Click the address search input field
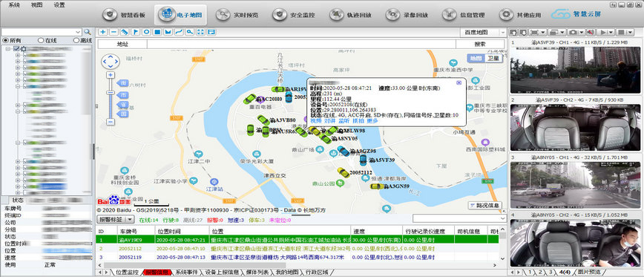This screenshot has height=277, width=644. (x=301, y=44)
